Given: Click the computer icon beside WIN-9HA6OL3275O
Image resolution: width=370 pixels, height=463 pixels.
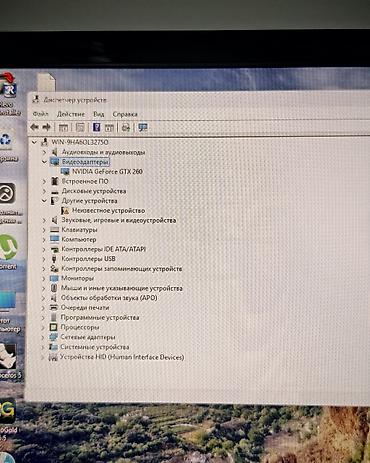Looking at the screenshot, I should click(x=44, y=142).
